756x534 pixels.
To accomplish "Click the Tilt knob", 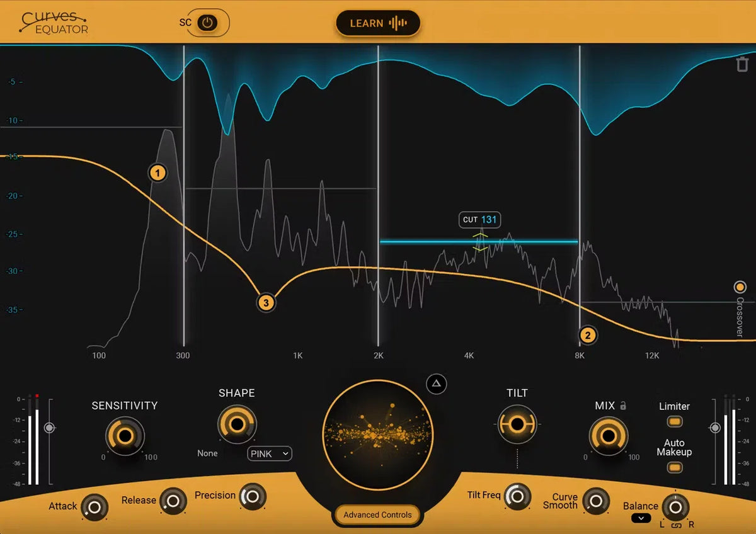I will tap(517, 424).
